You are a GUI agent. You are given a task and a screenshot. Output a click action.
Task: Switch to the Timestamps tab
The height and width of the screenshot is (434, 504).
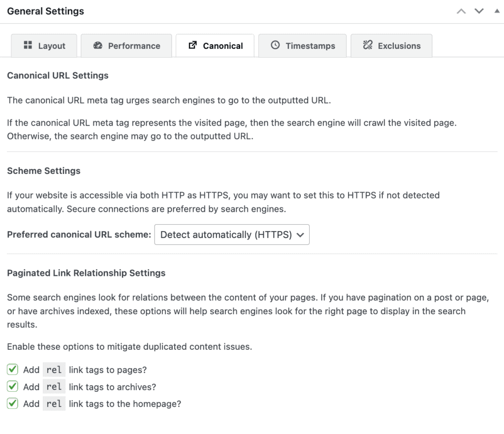(303, 46)
